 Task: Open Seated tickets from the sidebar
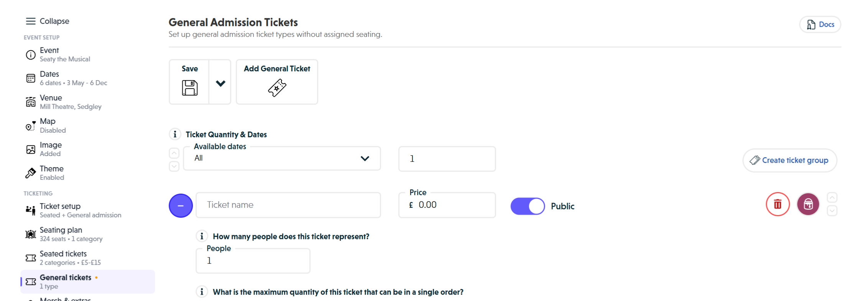point(63,257)
